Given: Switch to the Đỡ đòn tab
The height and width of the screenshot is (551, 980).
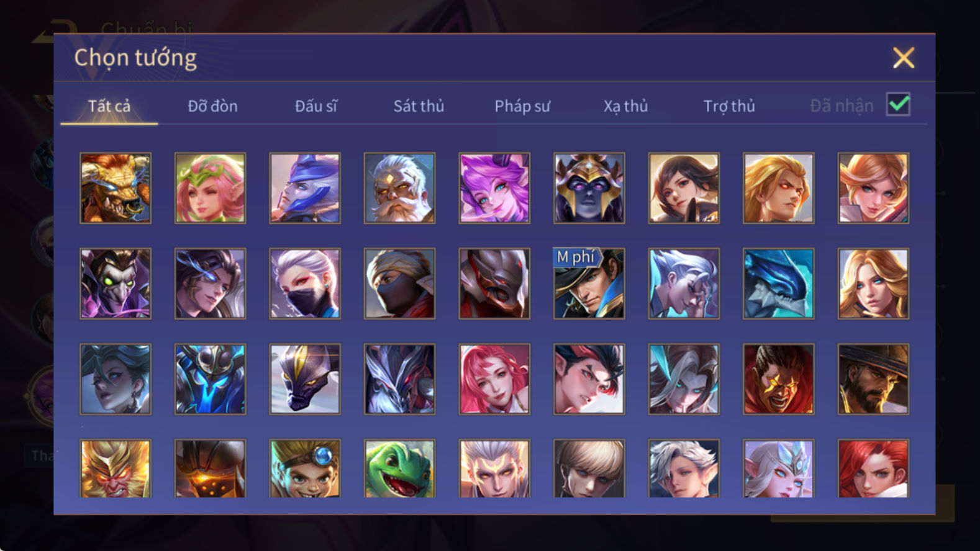Looking at the screenshot, I should point(213,106).
